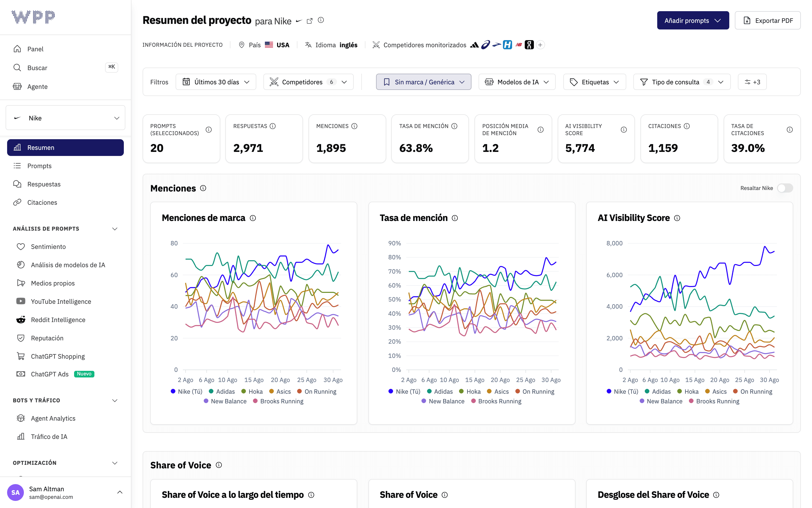This screenshot has height=508, width=812.
Task: Show info for Prompts (Seleccionados) card
Action: (x=209, y=130)
